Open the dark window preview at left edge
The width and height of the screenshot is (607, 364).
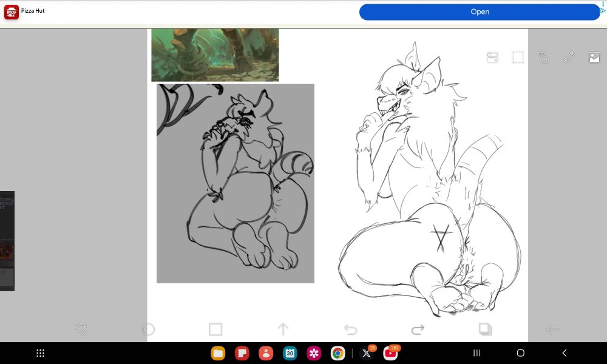tap(7, 241)
